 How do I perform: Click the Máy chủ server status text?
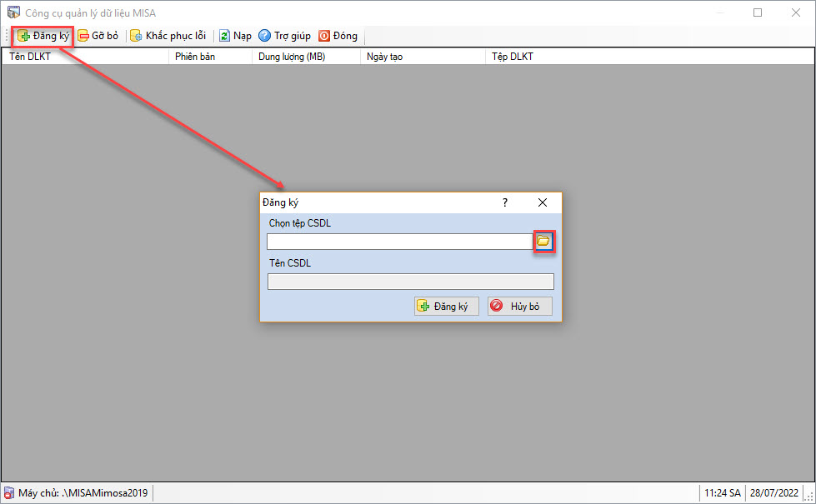click(x=83, y=493)
